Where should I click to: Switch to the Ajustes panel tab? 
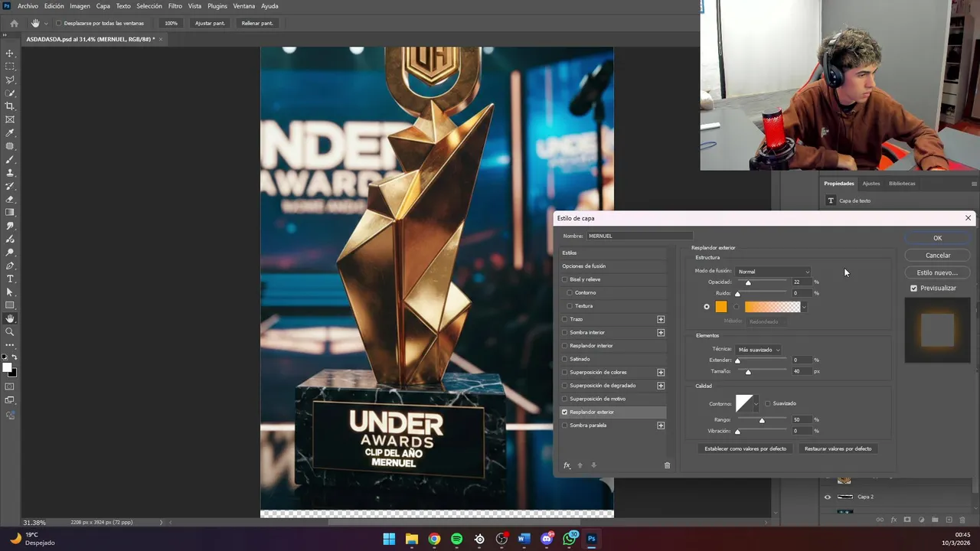871,184
